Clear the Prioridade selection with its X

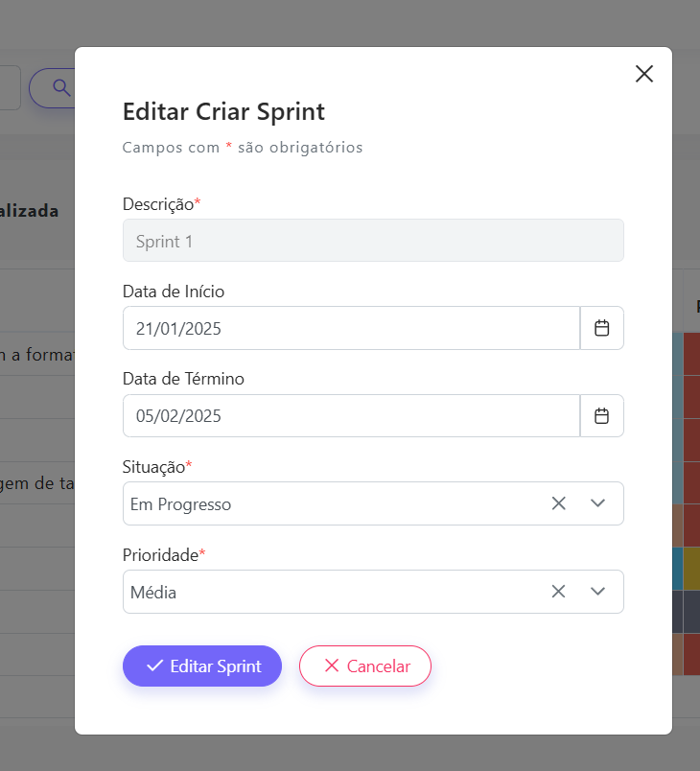[x=559, y=592]
